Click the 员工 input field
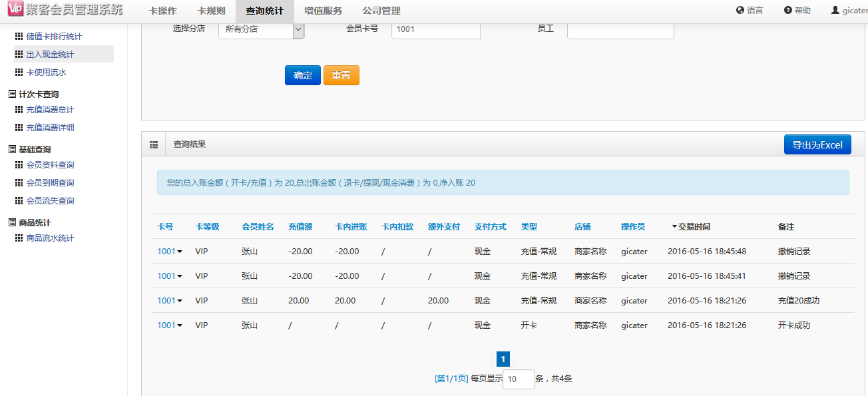 (620, 29)
